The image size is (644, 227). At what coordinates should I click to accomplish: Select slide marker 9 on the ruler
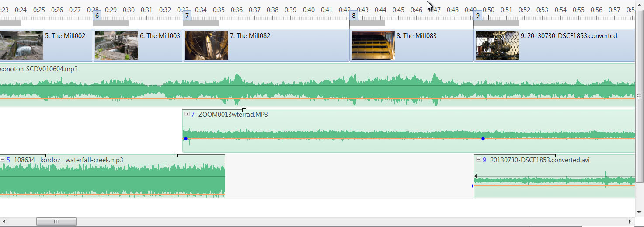point(478,15)
